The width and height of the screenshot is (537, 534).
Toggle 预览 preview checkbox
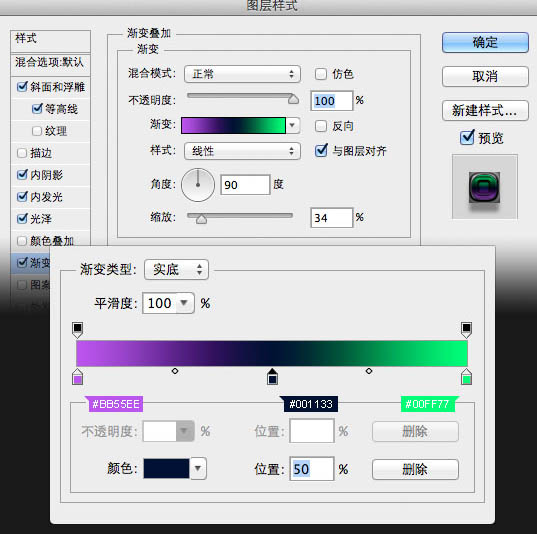[467, 137]
